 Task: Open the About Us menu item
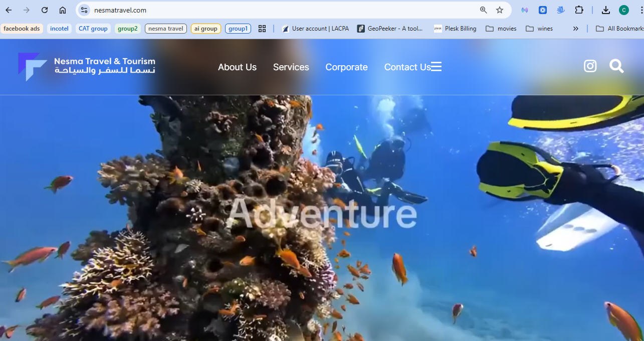[237, 67]
